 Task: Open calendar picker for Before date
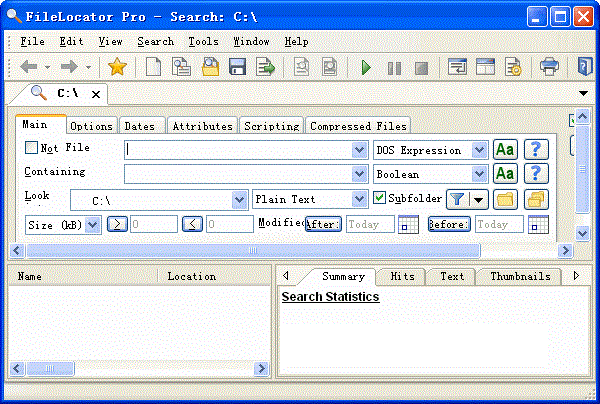pos(538,225)
